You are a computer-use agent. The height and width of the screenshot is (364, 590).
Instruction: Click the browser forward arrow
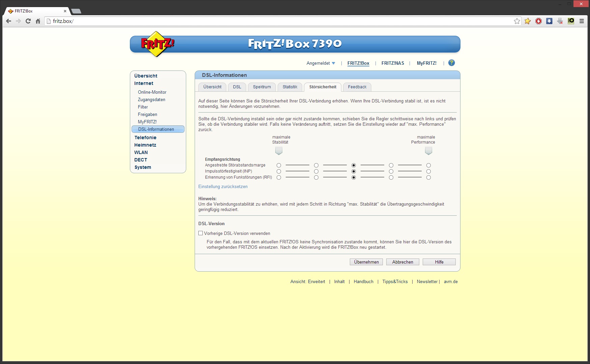(19, 21)
